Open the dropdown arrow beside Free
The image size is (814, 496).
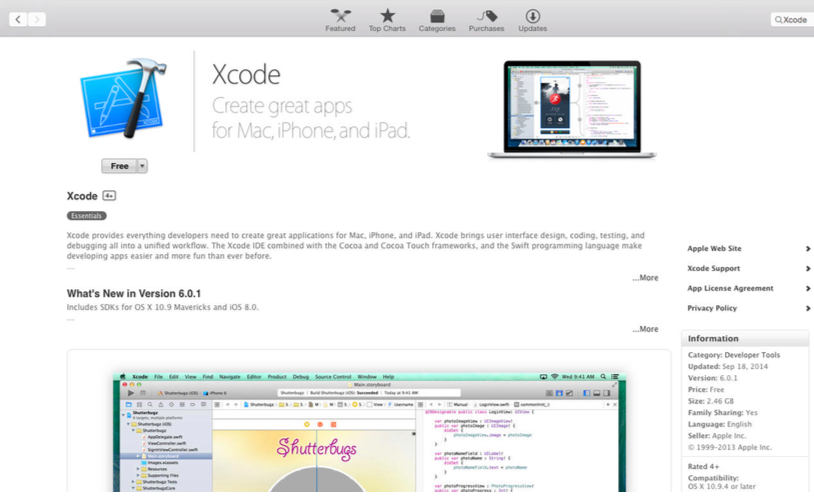(142, 166)
